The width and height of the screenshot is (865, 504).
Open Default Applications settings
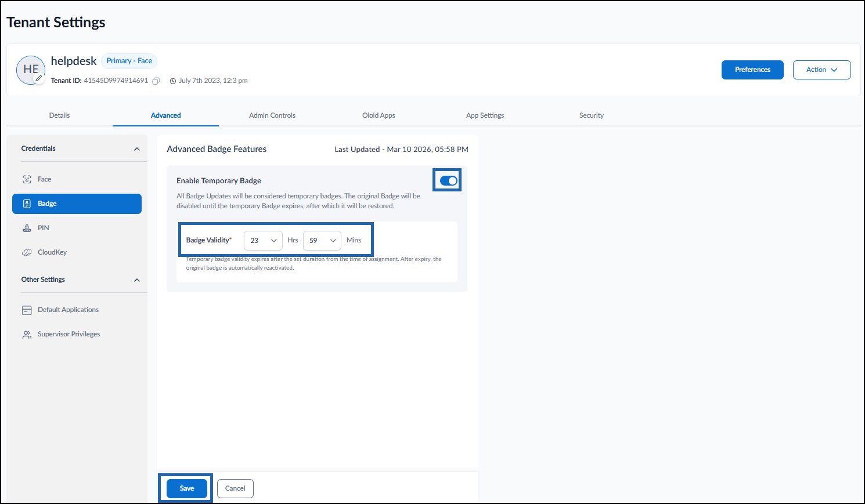[x=77, y=310]
